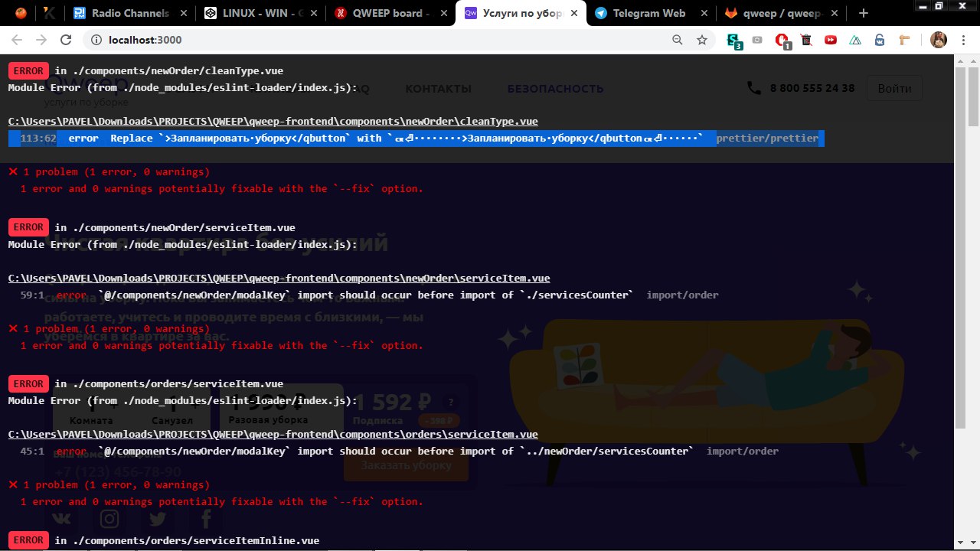Click the 59:1 import/order error line
This screenshot has width=980, height=551.
pyautogui.click(x=369, y=295)
